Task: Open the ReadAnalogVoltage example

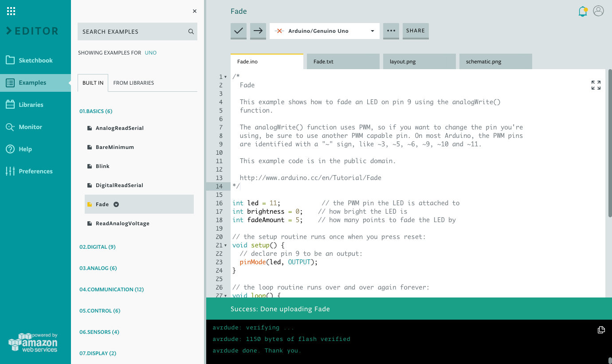Action: [122, 223]
